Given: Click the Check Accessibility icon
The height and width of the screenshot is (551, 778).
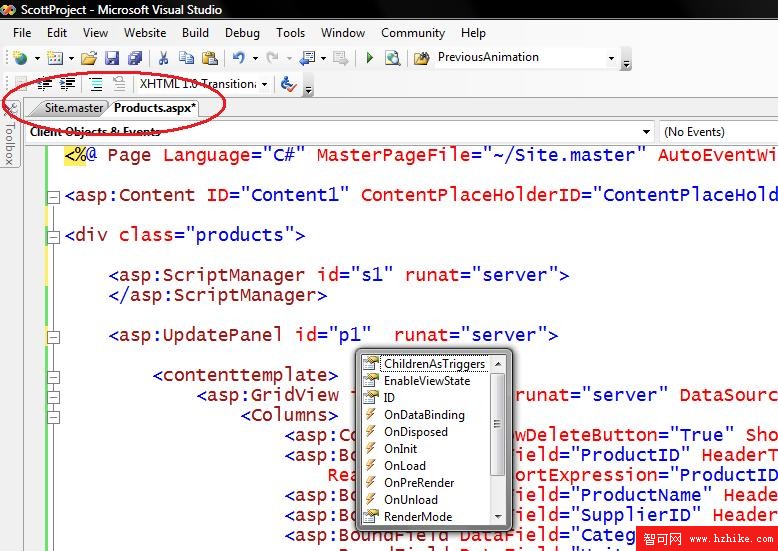Looking at the screenshot, I should tap(289, 84).
